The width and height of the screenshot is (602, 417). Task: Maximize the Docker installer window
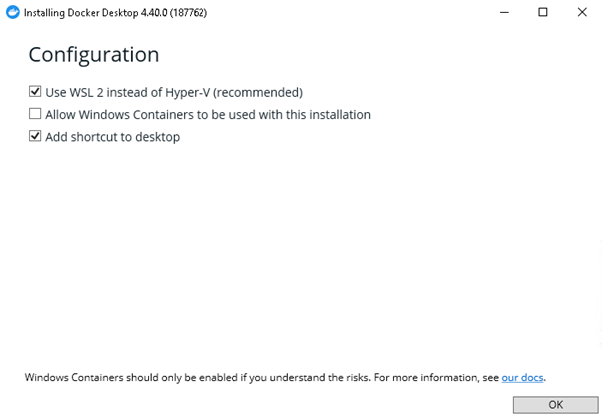[542, 12]
